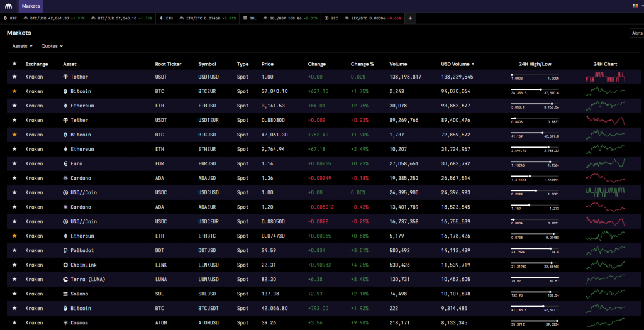
Task: Open the Markets tab
Action: pyautogui.click(x=31, y=6)
